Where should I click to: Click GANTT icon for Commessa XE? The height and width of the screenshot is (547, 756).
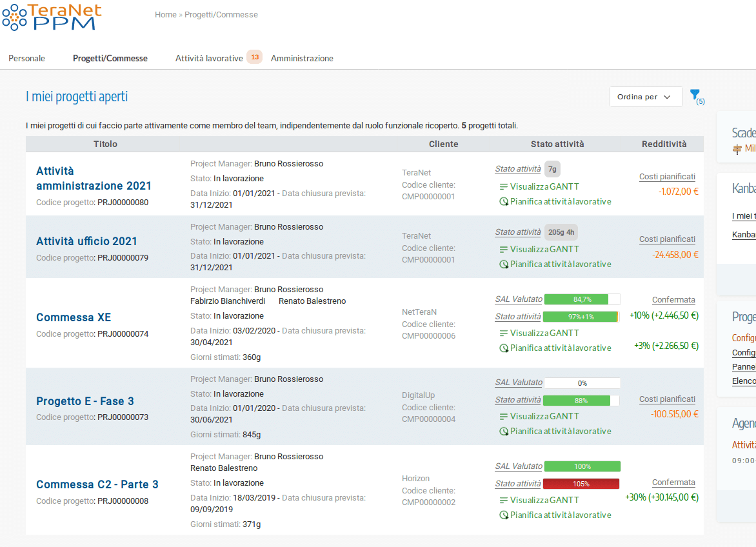(503, 333)
